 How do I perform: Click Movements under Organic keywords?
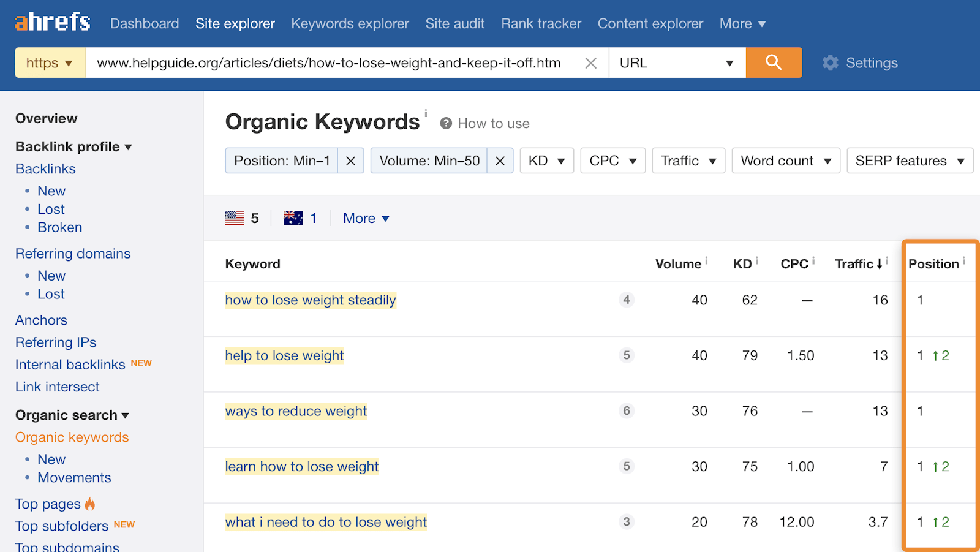74,477
